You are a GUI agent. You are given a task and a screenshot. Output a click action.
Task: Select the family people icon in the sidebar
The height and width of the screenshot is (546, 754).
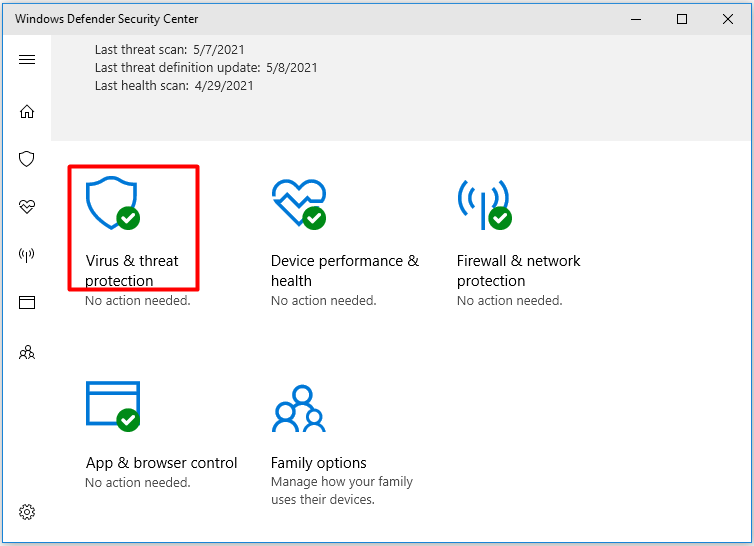pos(27,352)
